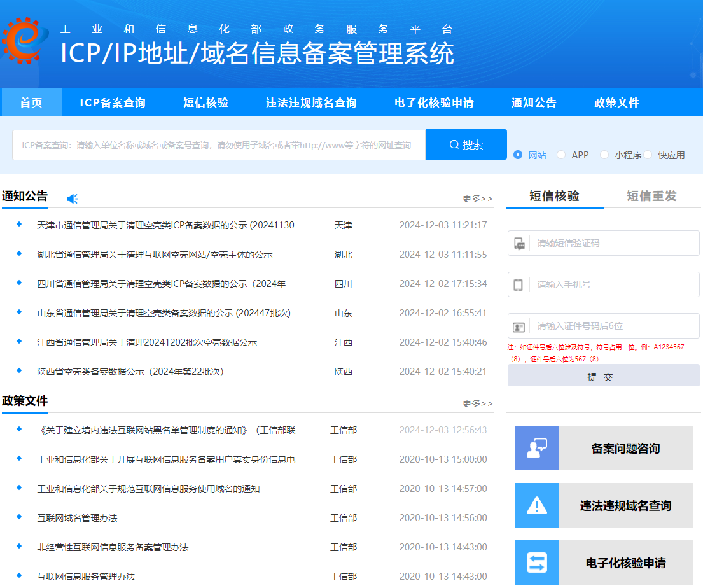This screenshot has width=703, height=588.
Task: Focus the 请输短信验证码 field
Action: click(x=604, y=243)
